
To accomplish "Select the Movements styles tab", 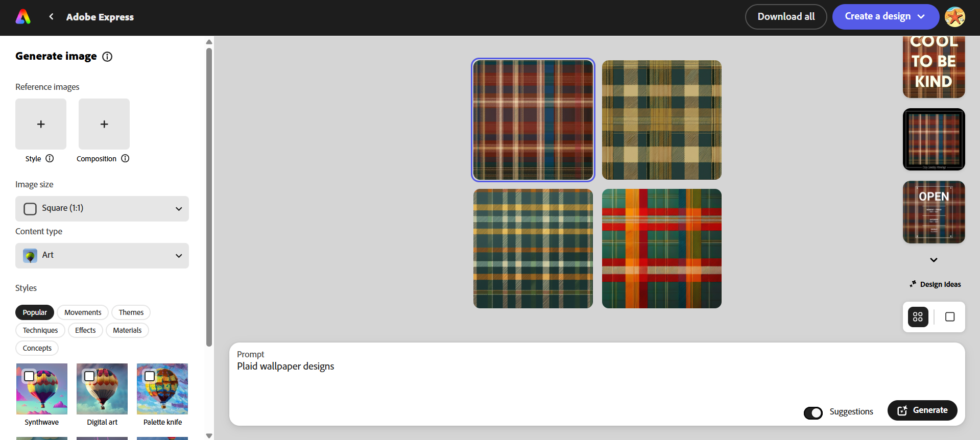I will (83, 312).
